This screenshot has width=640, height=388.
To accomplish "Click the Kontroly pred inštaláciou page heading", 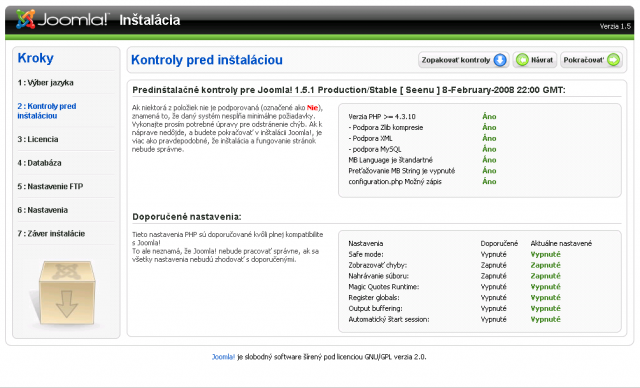I will (x=207, y=60).
